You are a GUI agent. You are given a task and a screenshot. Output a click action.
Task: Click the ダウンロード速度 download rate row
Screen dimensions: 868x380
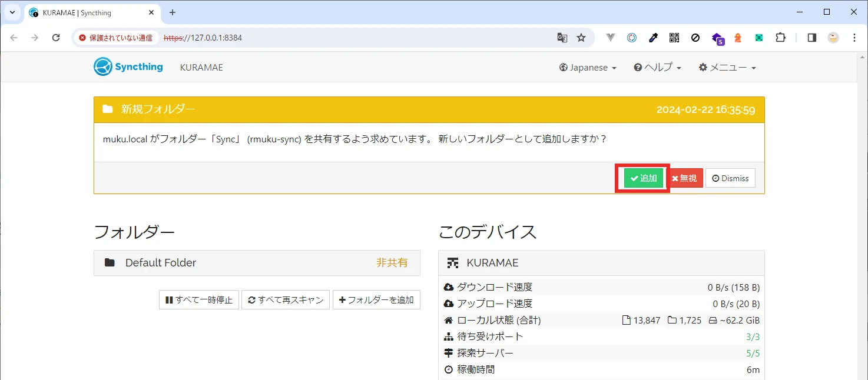coord(601,288)
